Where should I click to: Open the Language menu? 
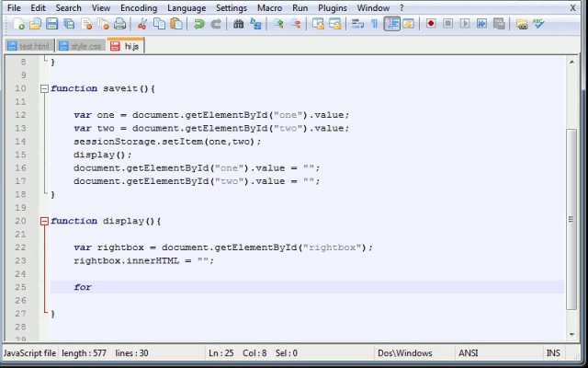click(x=187, y=8)
